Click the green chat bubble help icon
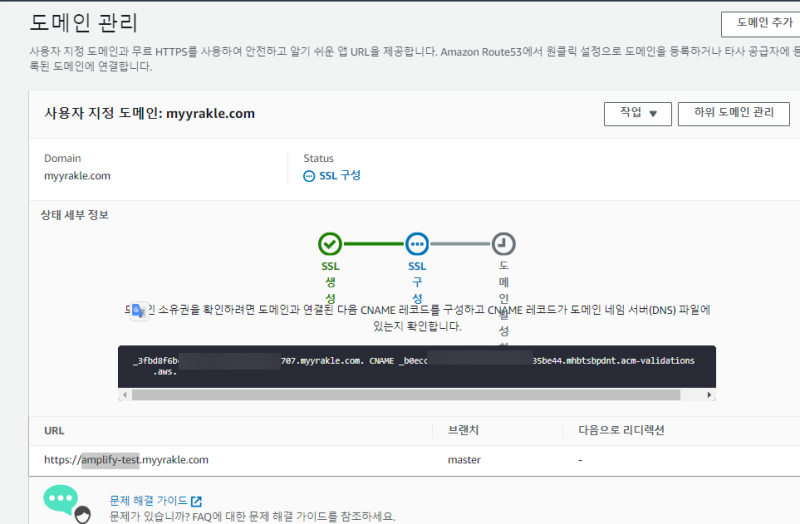Viewport: 800px width, 524px height. click(61, 498)
